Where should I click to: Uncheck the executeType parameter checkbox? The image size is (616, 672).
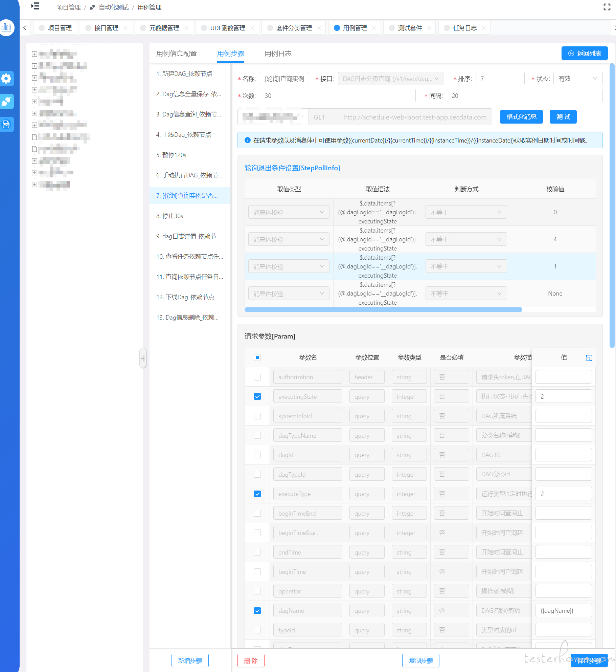(257, 494)
